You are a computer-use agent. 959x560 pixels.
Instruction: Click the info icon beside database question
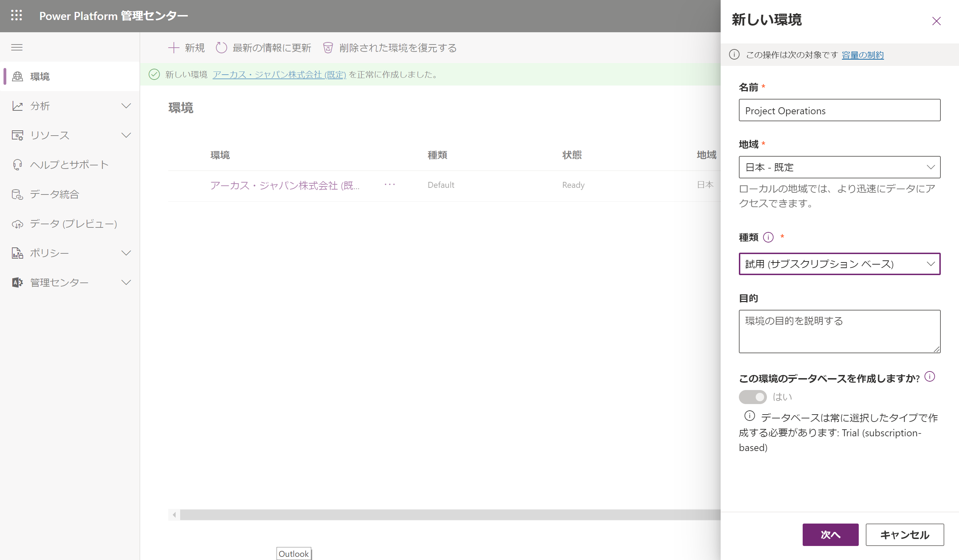coord(930,376)
